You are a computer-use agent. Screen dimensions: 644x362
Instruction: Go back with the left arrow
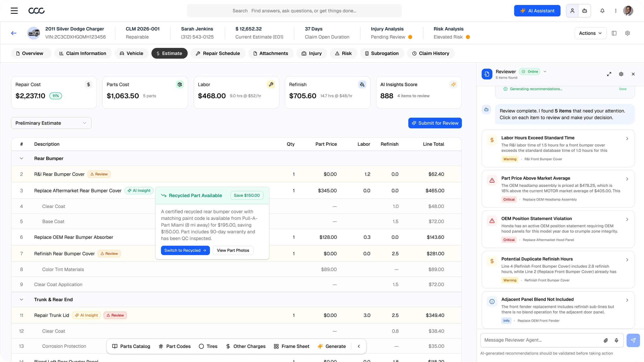[x=14, y=33]
